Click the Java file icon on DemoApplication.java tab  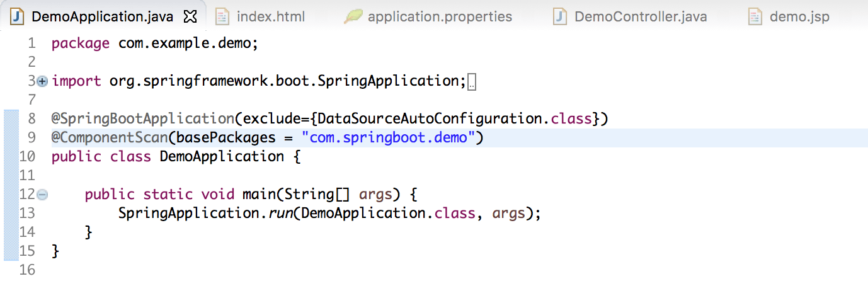coord(18,16)
